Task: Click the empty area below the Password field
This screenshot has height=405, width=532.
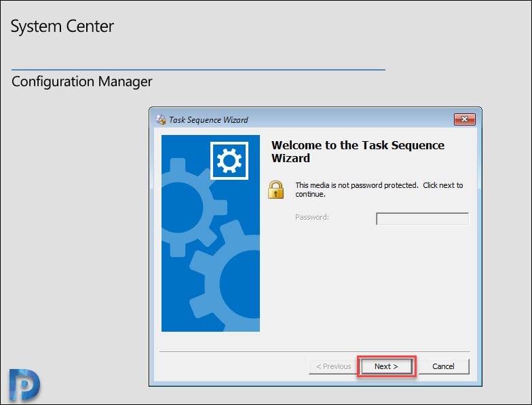Action: pos(368,288)
